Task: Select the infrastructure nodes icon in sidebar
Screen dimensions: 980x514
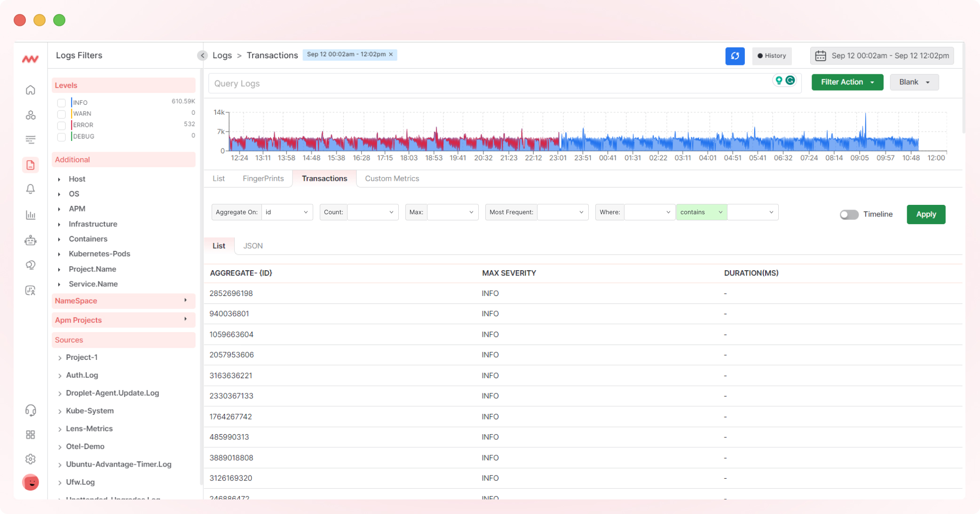Action: (30, 115)
